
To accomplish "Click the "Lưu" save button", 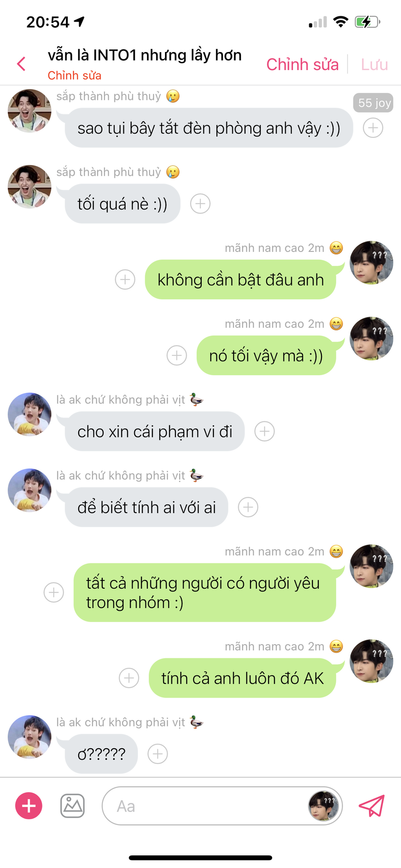I will [374, 65].
